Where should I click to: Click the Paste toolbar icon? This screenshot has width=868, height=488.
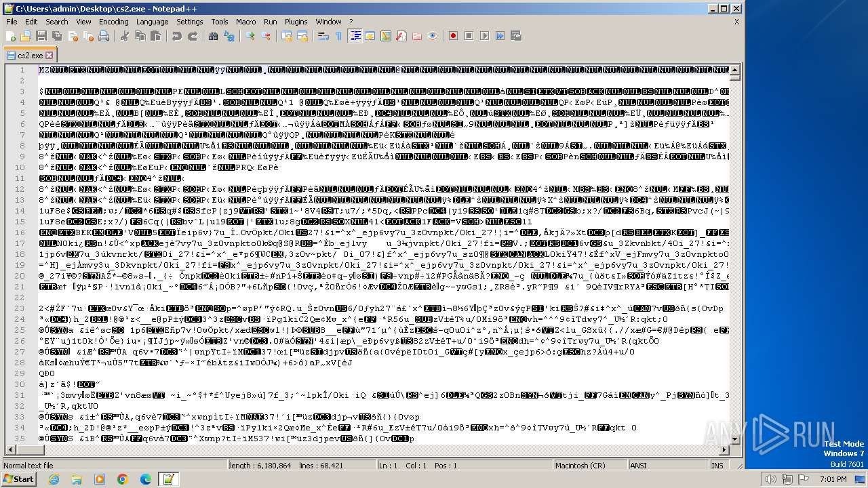point(156,36)
